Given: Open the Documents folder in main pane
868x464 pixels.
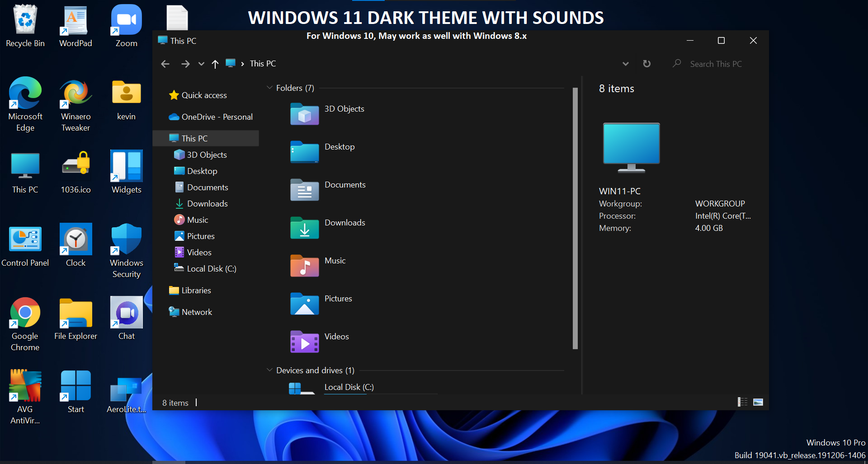Looking at the screenshot, I should [328, 190].
